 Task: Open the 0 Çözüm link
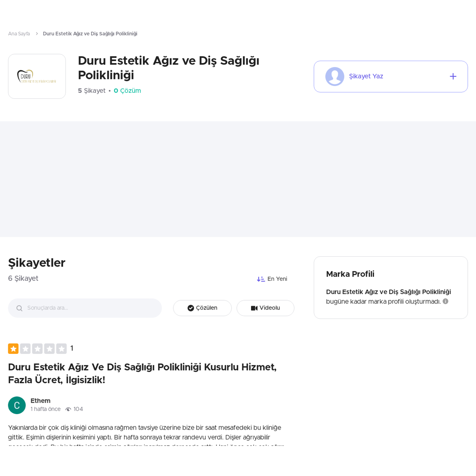(127, 91)
